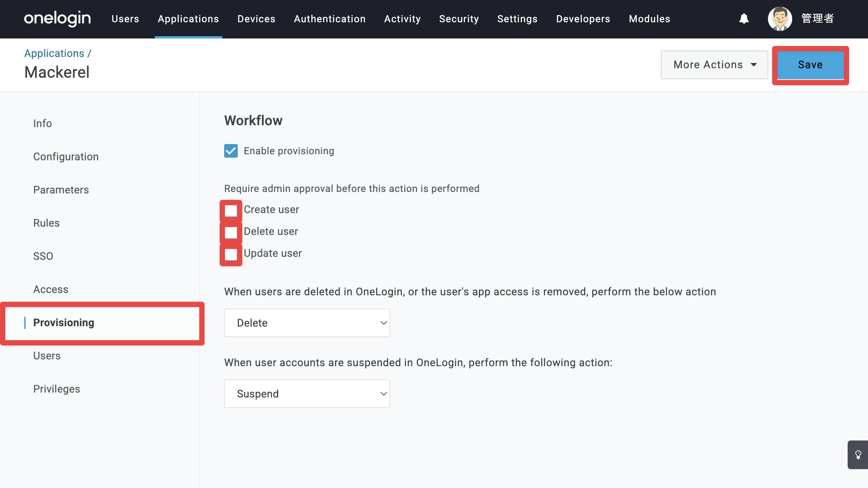The width and height of the screenshot is (868, 488).
Task: Open the Activity menu
Action: tap(402, 19)
